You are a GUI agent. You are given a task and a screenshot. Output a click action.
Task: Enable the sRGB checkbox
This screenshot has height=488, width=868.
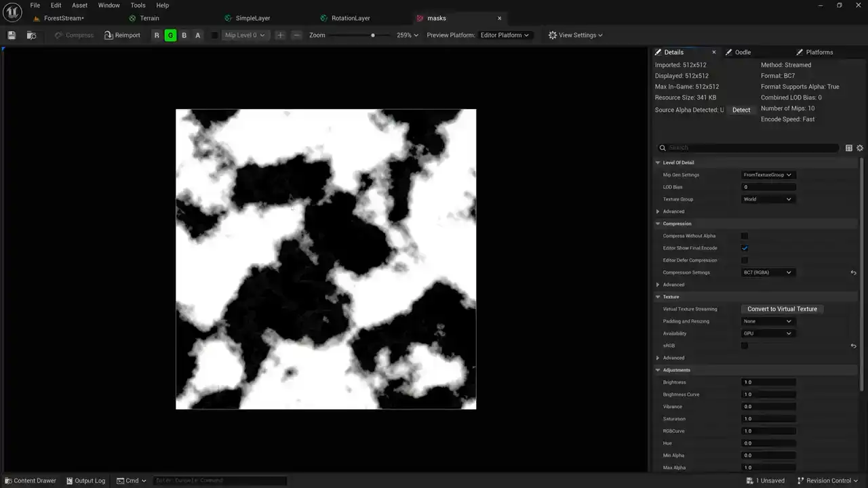pyautogui.click(x=745, y=346)
